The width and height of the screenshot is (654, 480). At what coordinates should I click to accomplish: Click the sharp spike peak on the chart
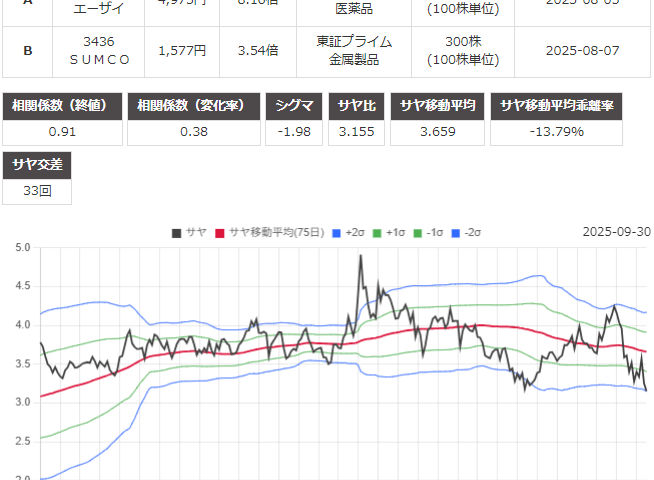[360, 256]
